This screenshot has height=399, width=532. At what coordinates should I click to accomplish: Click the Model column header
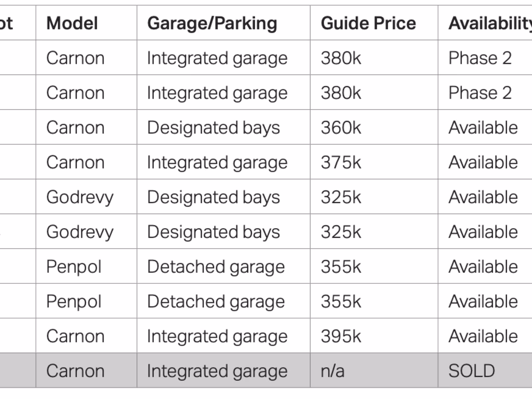[72, 23]
